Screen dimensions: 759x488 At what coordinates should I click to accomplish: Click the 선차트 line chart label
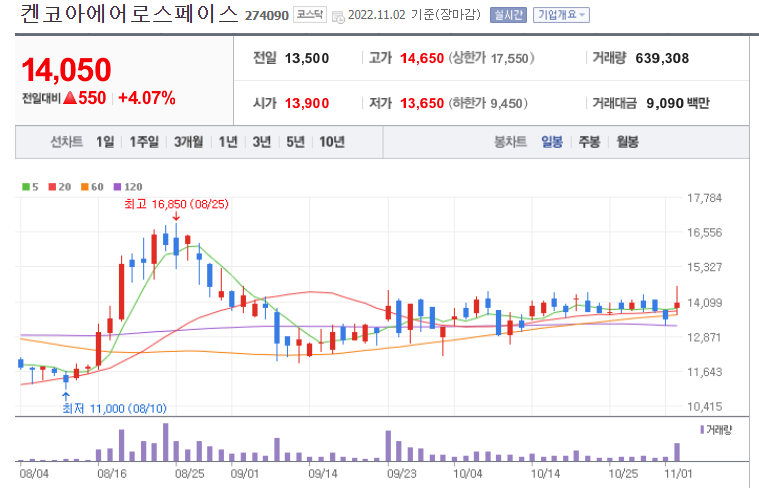point(67,142)
